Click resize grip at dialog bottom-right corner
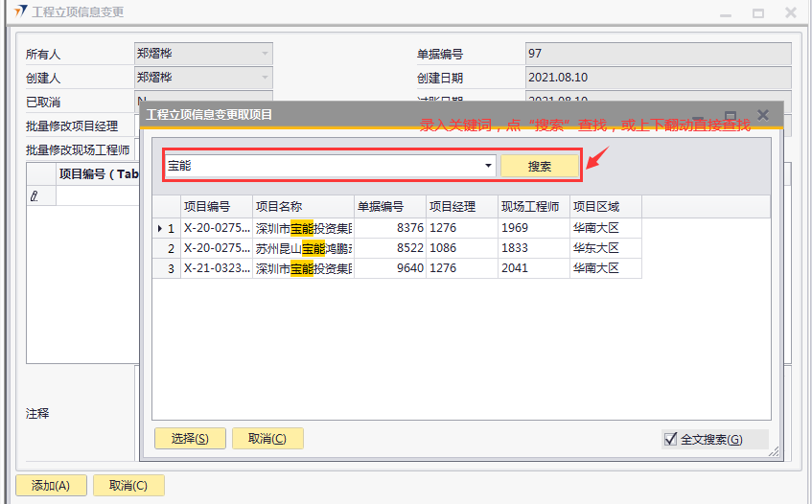812x504 pixels. tap(773, 451)
